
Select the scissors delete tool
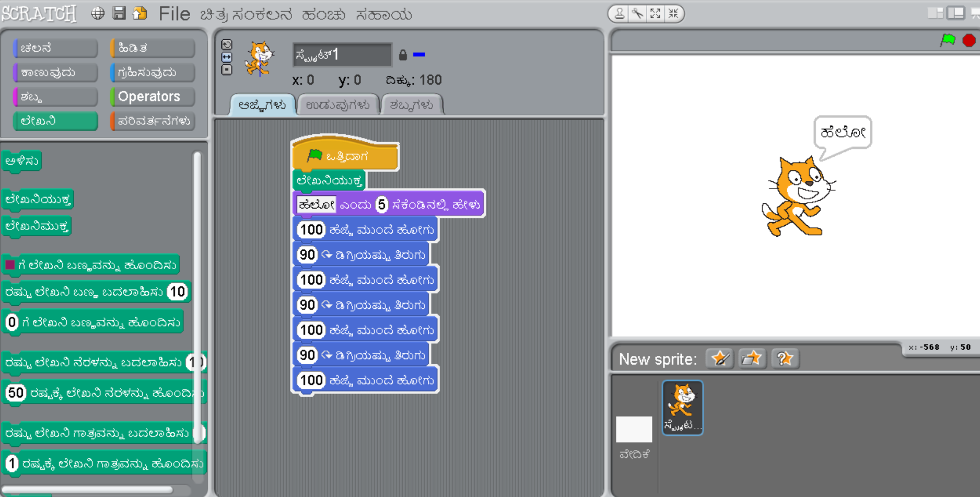(637, 14)
